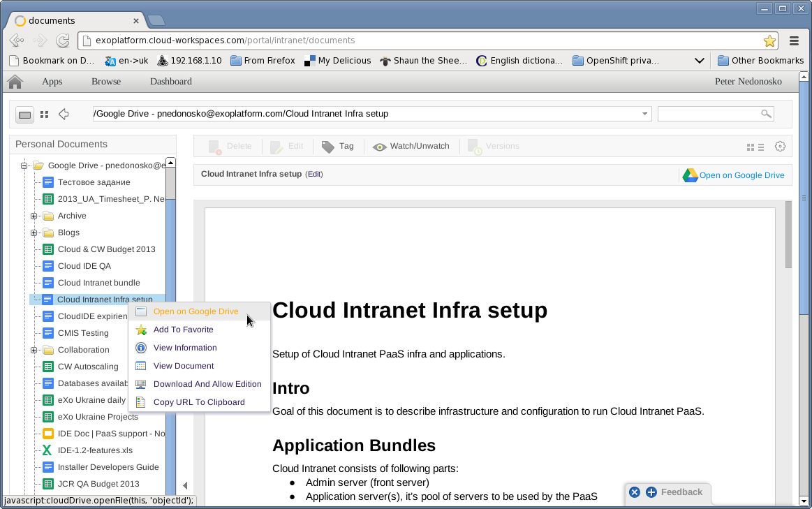Select Cloud Intranet bundle in tree
This screenshot has width=812, height=509.
98,283
